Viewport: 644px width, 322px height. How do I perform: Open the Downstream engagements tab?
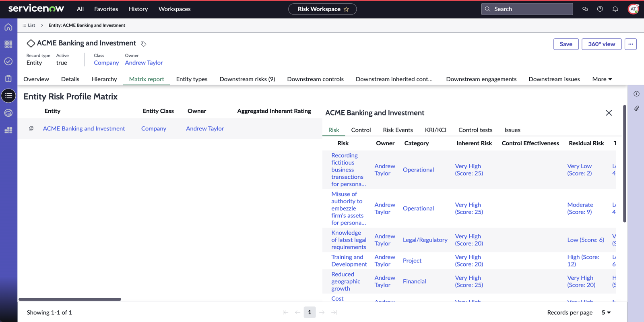[x=481, y=79]
